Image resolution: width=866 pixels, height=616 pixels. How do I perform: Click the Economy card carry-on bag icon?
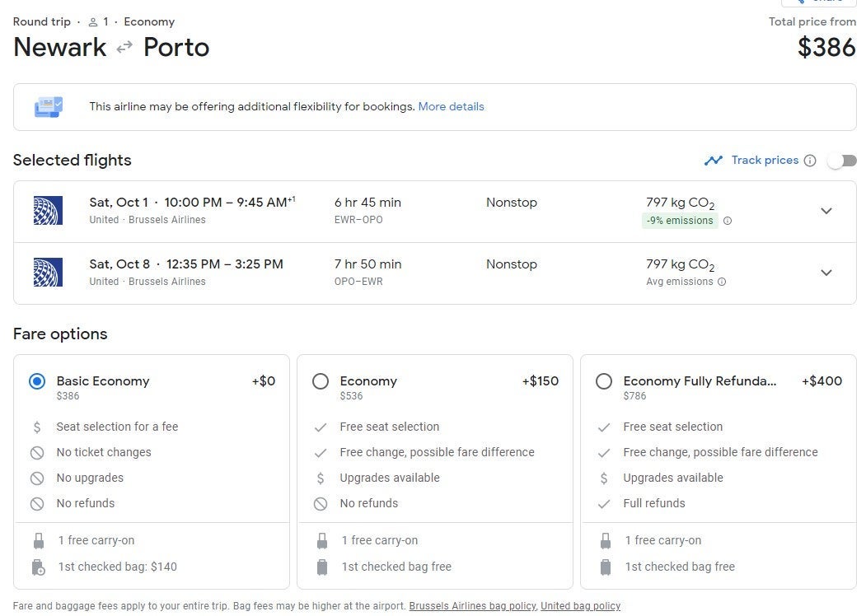[321, 541]
